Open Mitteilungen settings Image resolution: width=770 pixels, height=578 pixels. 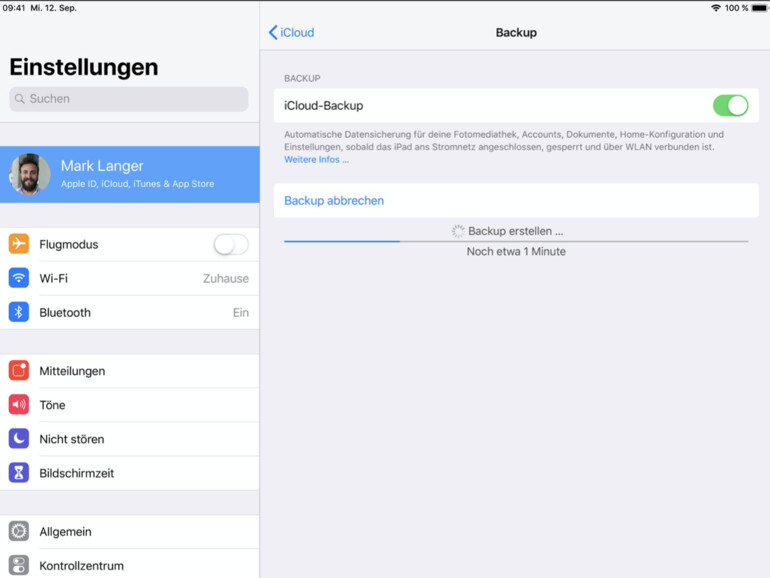[x=130, y=371]
